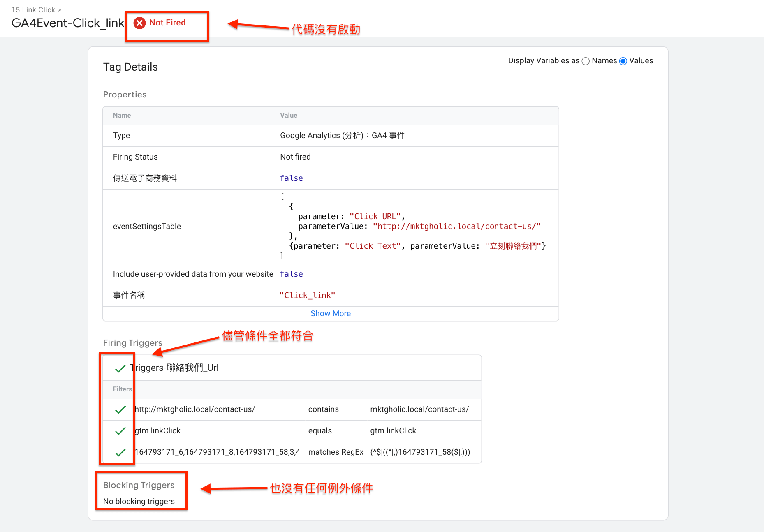Click the Include user-provided data row

[x=331, y=274]
